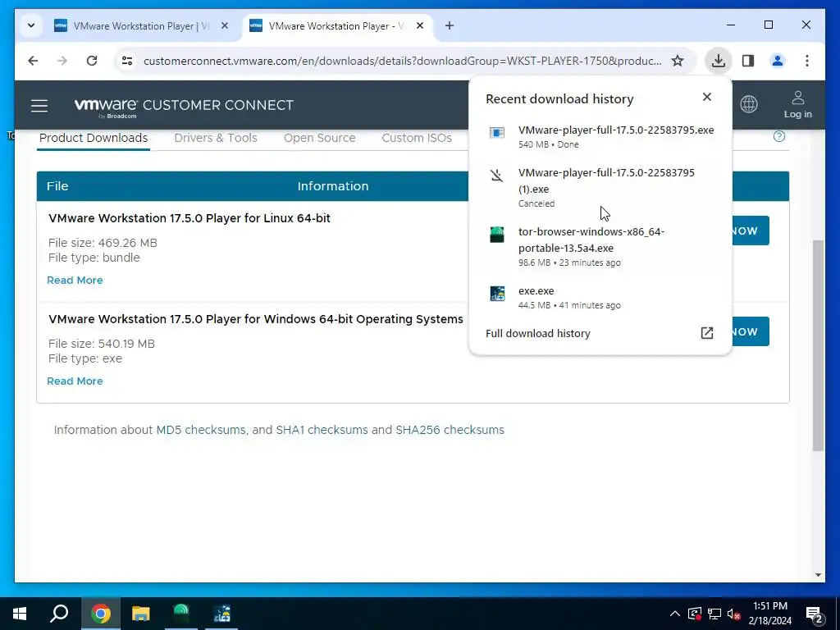Click Download Now for Linux 64-bit Player
This screenshot has height=630, width=840.
750,231
